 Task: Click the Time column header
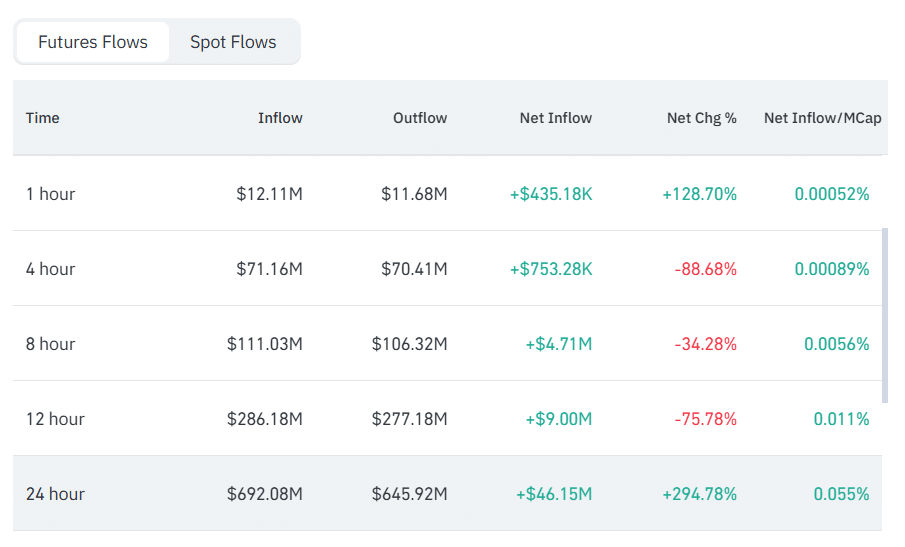point(43,118)
